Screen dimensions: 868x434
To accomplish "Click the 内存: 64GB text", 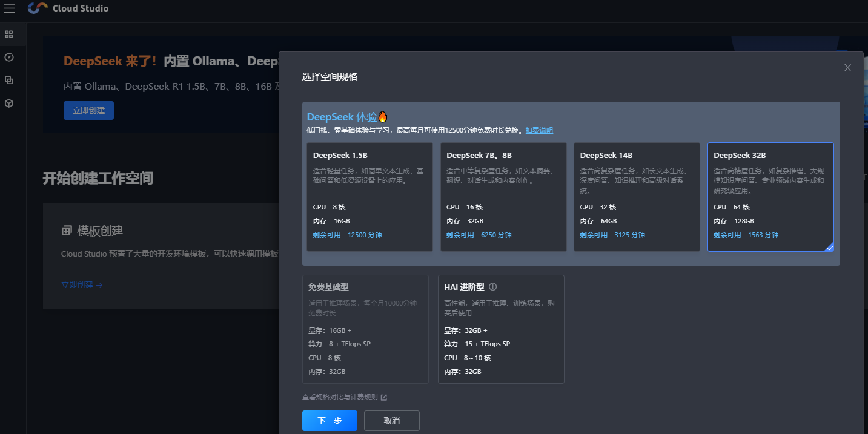I will point(598,221).
